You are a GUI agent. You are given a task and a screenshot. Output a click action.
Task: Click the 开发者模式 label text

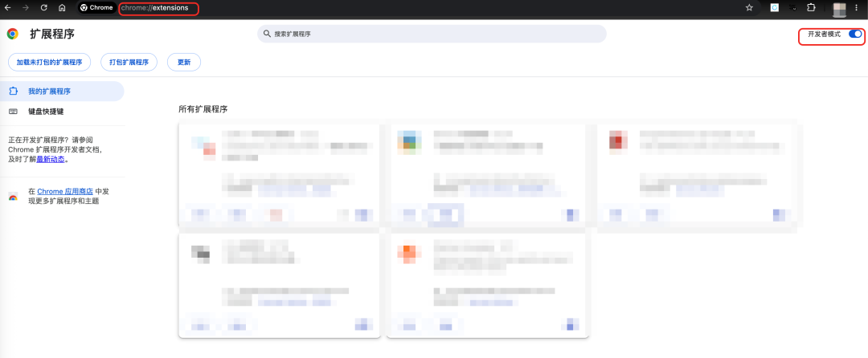(825, 34)
